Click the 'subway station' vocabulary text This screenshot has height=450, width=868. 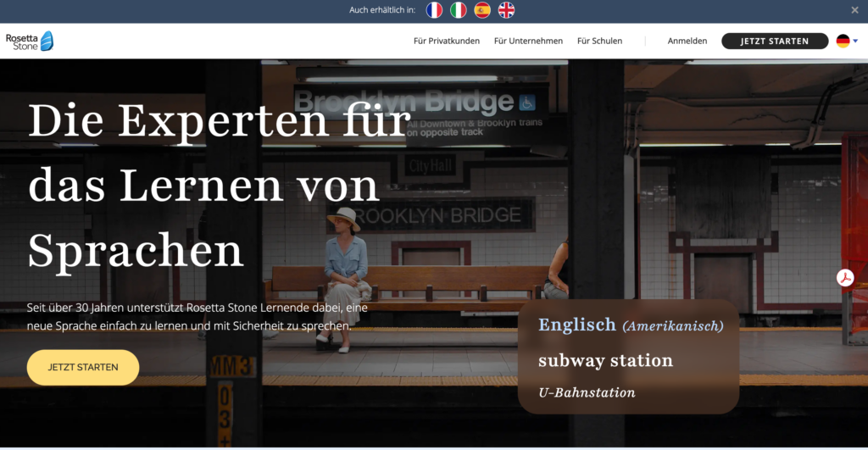point(605,361)
